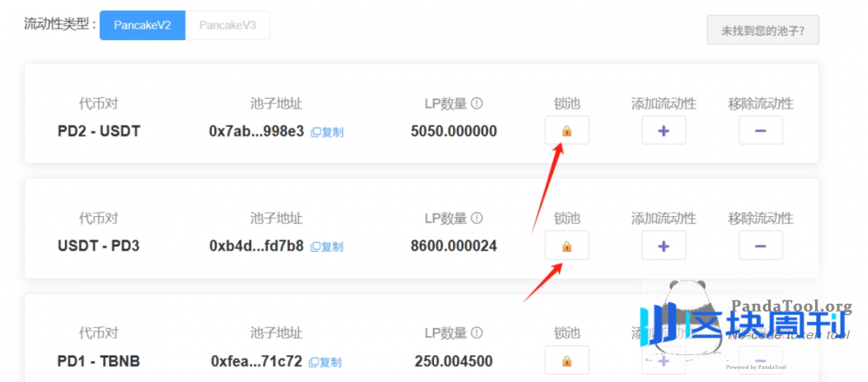
Task: Click the lock icon for USDT - PD3 pool
Action: [567, 246]
